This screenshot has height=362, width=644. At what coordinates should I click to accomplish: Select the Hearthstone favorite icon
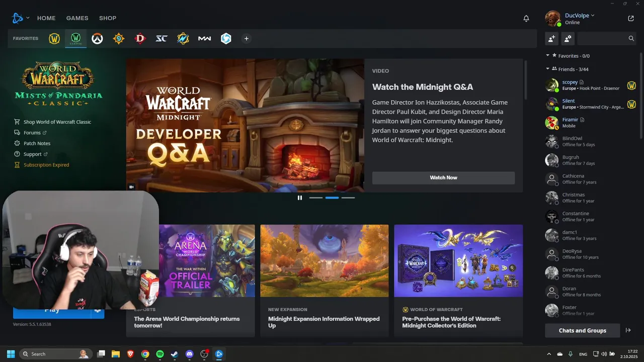[x=118, y=38]
